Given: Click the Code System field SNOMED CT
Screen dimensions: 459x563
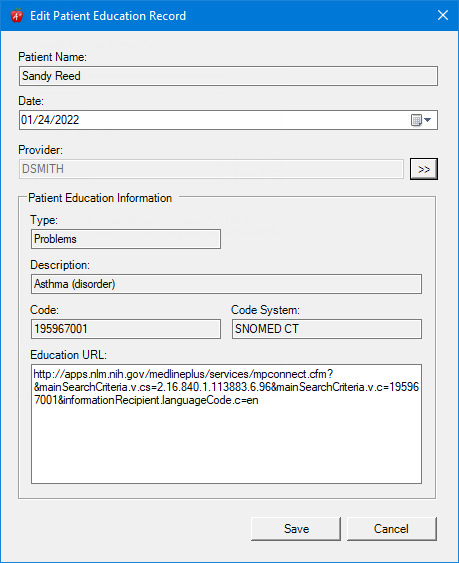Looking at the screenshot, I should [327, 329].
